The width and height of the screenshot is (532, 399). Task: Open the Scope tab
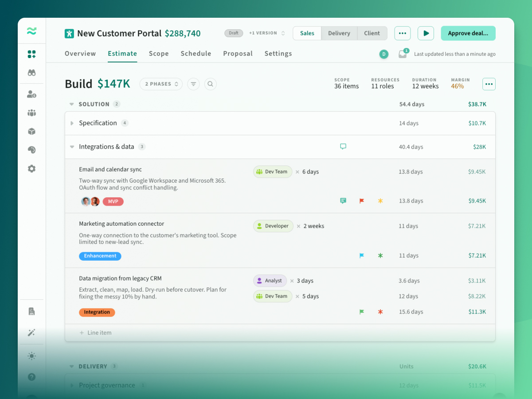(x=159, y=54)
